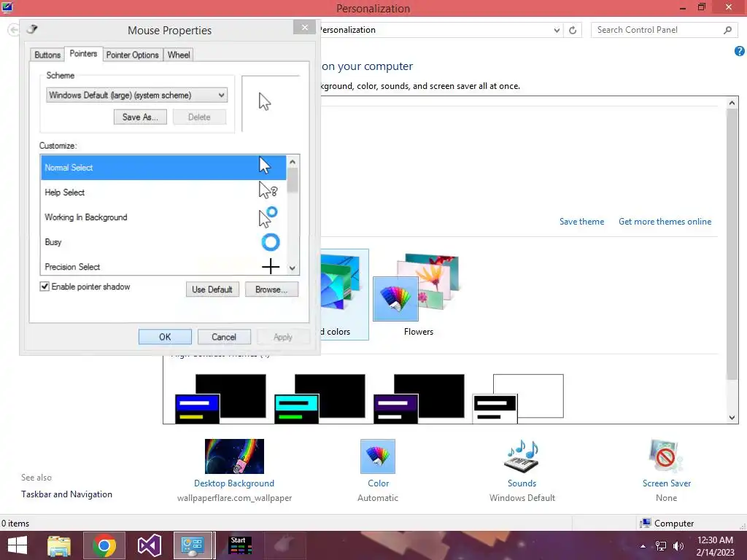Show hidden system tray icons
This screenshot has width=747, height=560.
[x=643, y=546]
